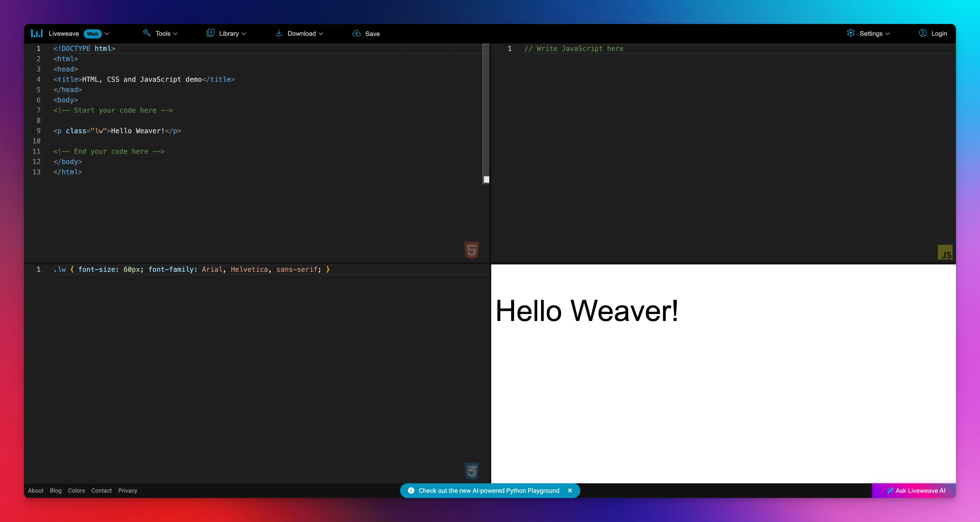980x522 pixels.
Task: Click the info icon in the notification banner
Action: pos(411,490)
